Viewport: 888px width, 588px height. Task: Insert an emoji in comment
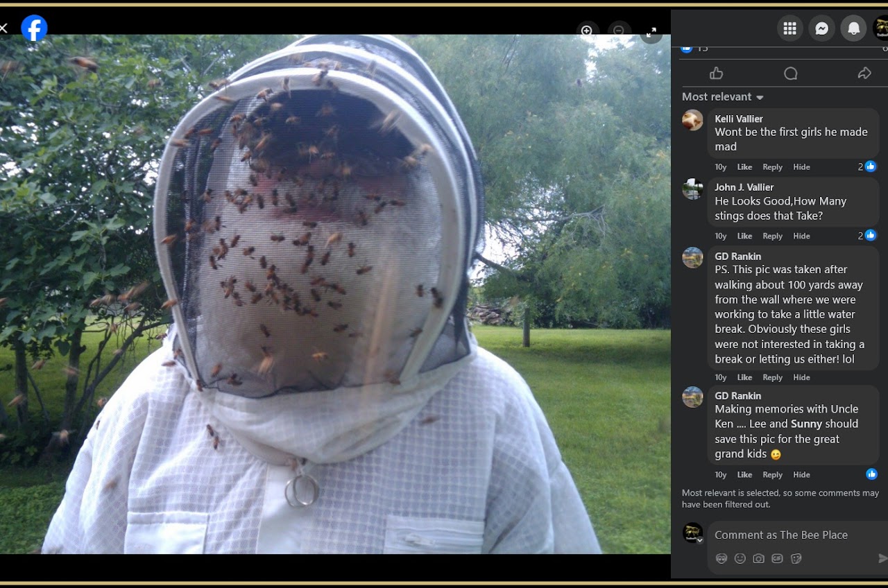pyautogui.click(x=740, y=558)
